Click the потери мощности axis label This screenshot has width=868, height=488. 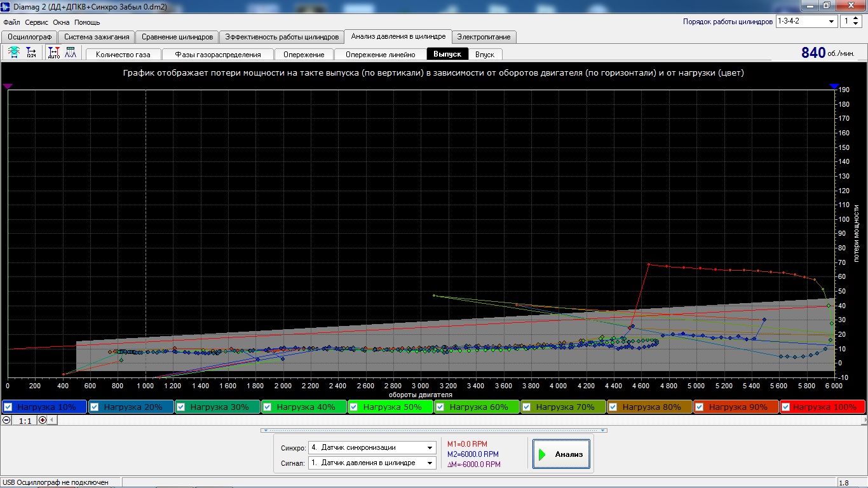(857, 233)
